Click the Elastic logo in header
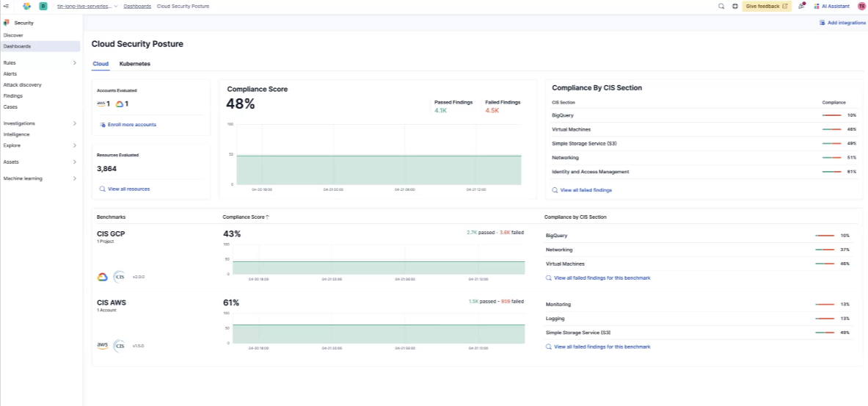The image size is (868, 406). click(x=27, y=6)
